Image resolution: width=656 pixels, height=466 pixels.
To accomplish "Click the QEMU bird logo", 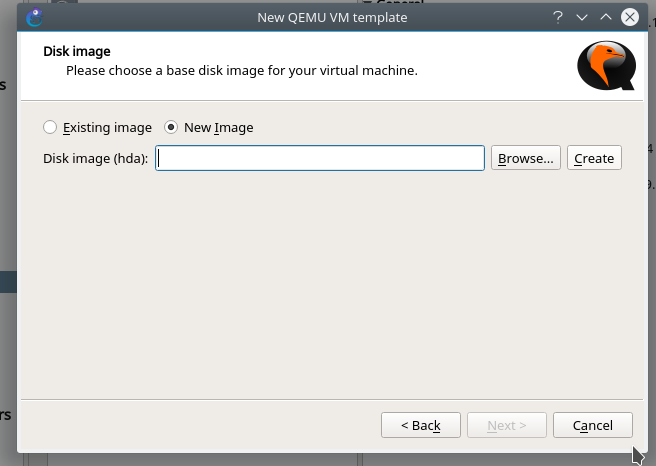I will click(x=606, y=67).
